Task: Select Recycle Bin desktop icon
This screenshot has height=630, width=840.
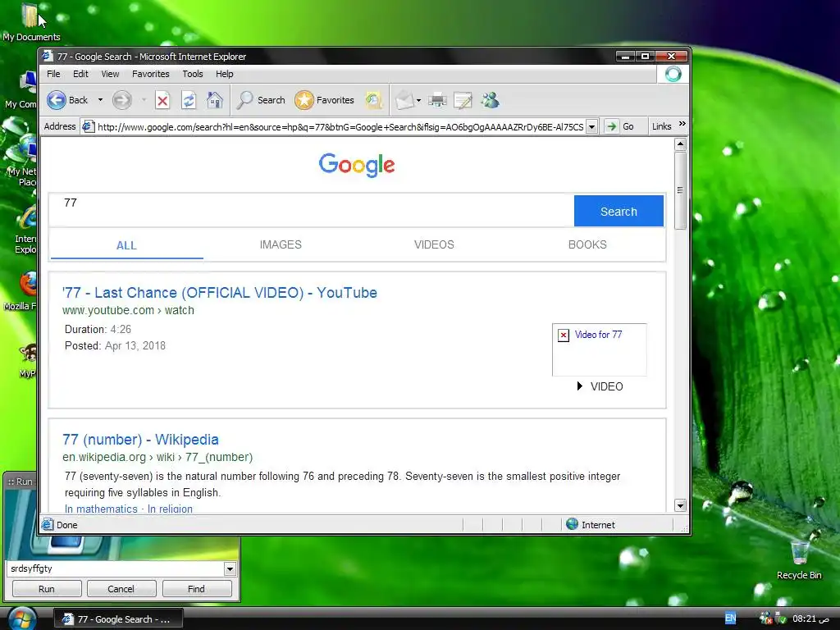Action: (799, 560)
